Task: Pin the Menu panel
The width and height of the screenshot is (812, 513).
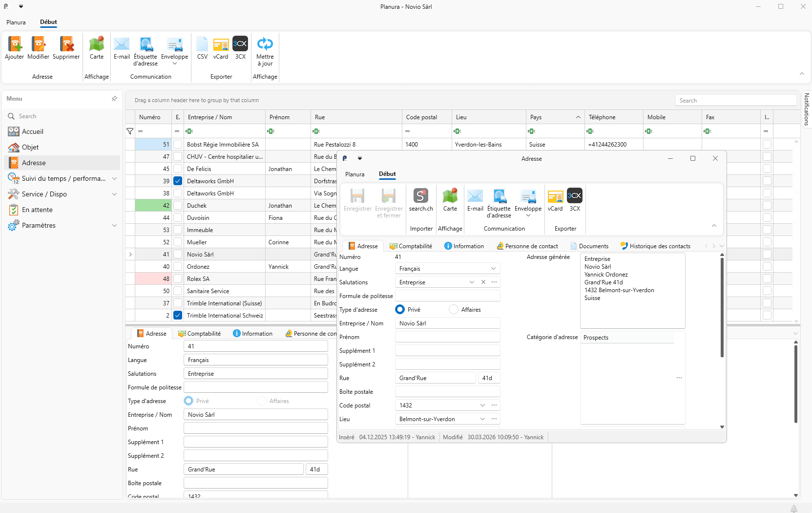Action: point(114,99)
